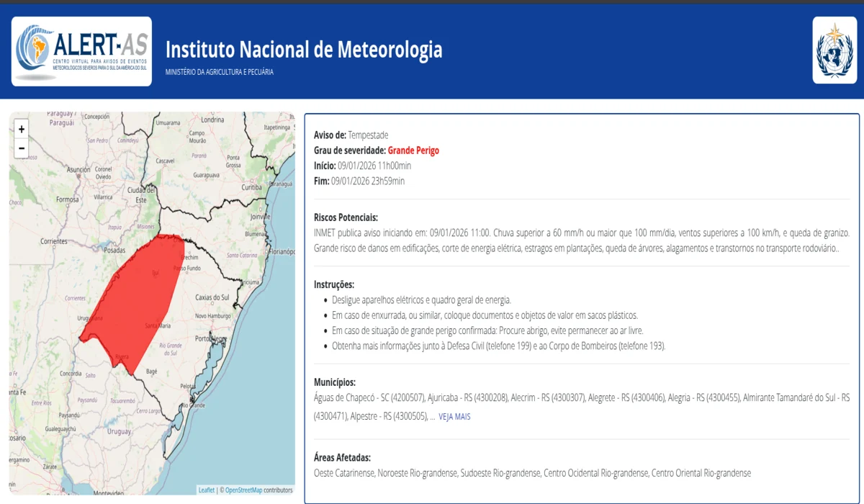Click the MINISTÉRIO DA AGRICULTURA E PECUÁRIA subtitle
This screenshot has width=864, height=504.
point(220,72)
